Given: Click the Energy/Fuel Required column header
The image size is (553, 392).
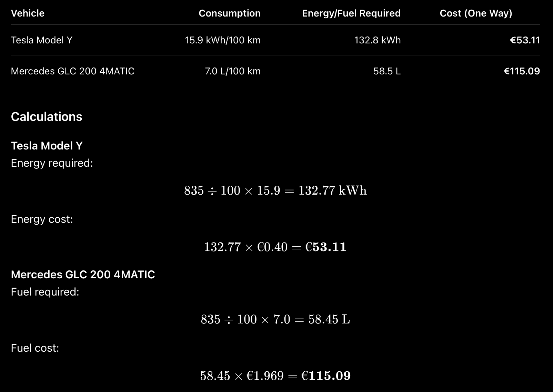Looking at the screenshot, I should pos(351,13).
